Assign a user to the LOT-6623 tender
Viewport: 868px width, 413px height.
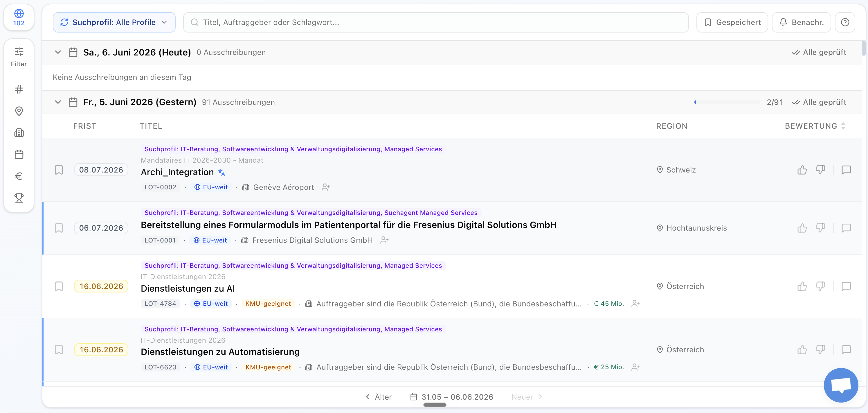click(635, 367)
